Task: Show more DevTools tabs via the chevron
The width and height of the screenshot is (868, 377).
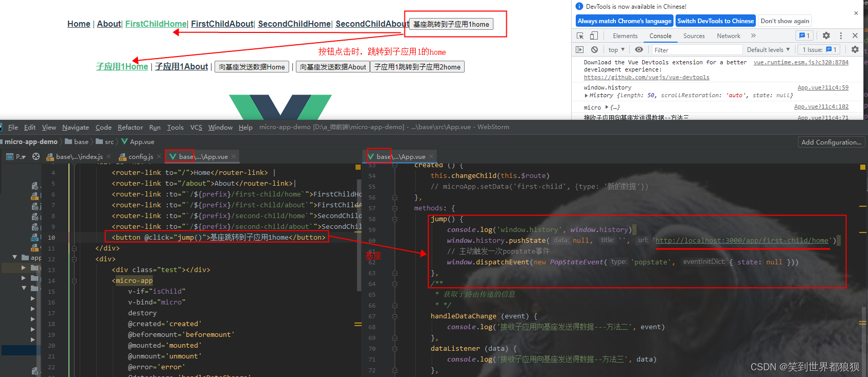Action: [x=753, y=35]
